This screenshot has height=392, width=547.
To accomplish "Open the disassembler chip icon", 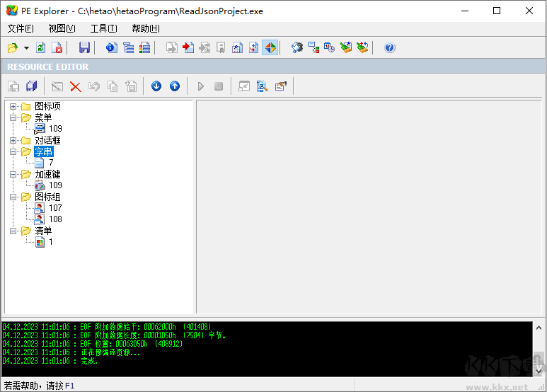I will coord(297,47).
